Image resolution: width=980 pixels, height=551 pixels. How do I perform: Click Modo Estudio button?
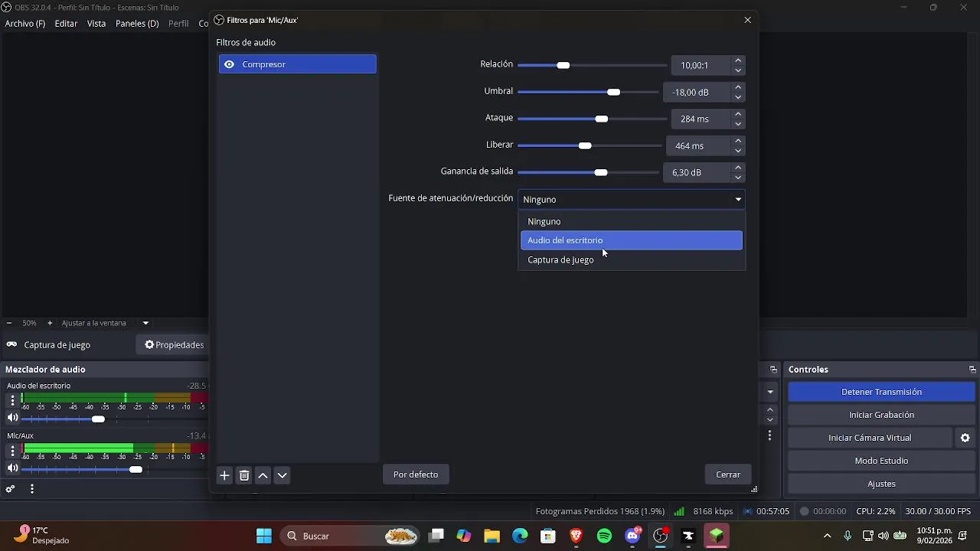(881, 461)
